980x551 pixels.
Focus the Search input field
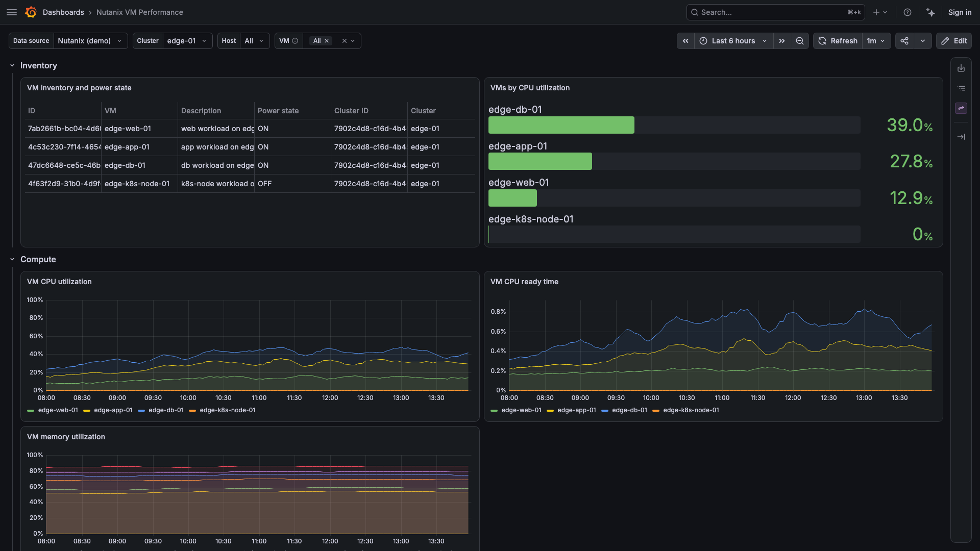[775, 12]
